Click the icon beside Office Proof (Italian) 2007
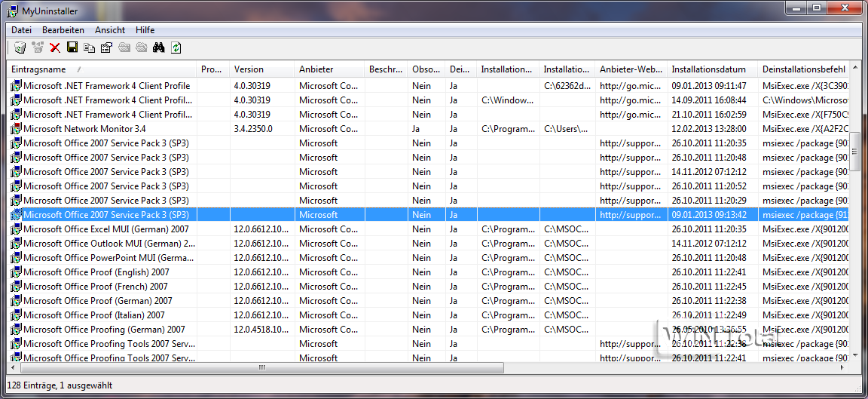 (16, 315)
